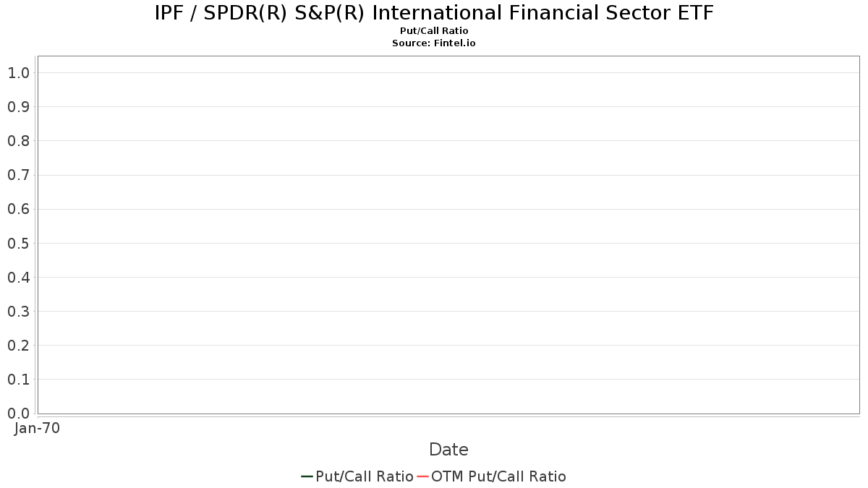Click the Put/Call Ratio subtitle text
868x488 pixels.
tap(434, 31)
